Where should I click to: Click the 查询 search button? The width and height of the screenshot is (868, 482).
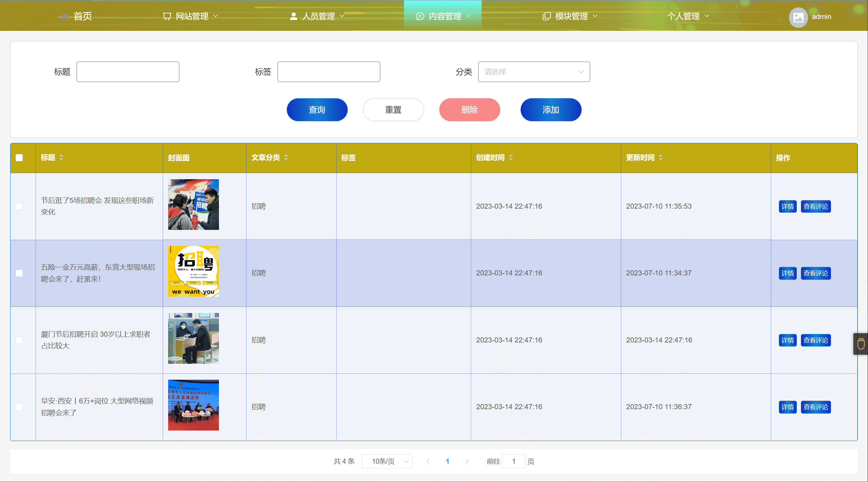(317, 110)
